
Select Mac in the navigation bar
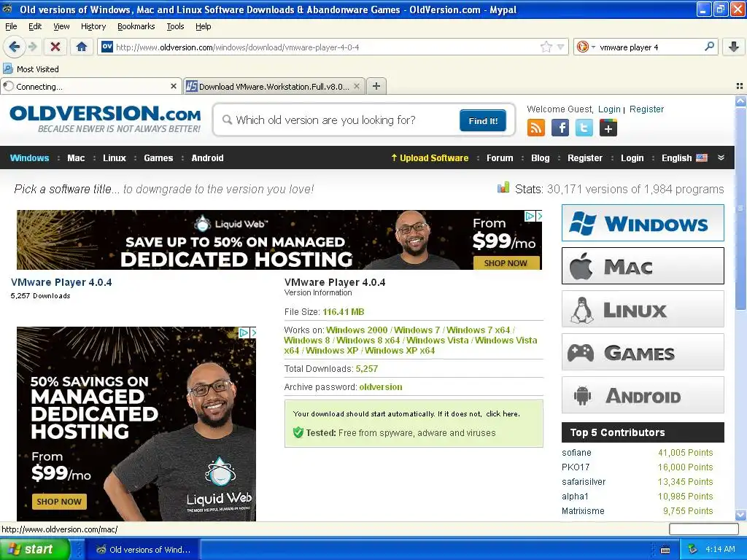click(x=76, y=158)
